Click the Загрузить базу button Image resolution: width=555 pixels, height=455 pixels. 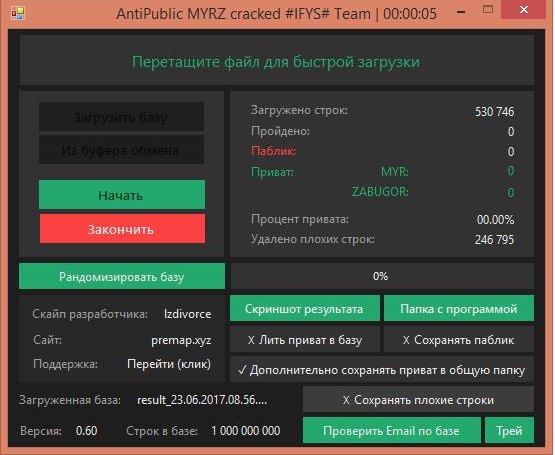tap(121, 117)
